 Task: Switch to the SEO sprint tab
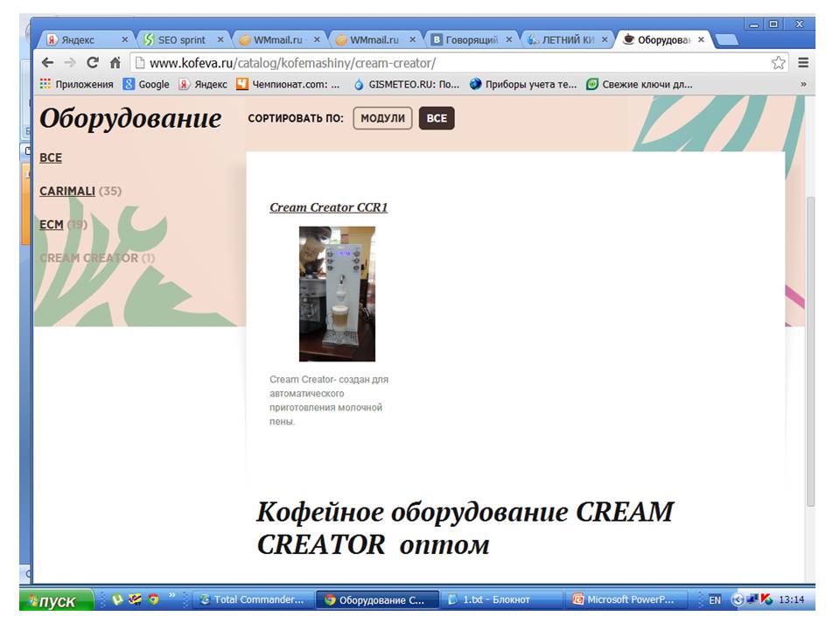(x=182, y=39)
